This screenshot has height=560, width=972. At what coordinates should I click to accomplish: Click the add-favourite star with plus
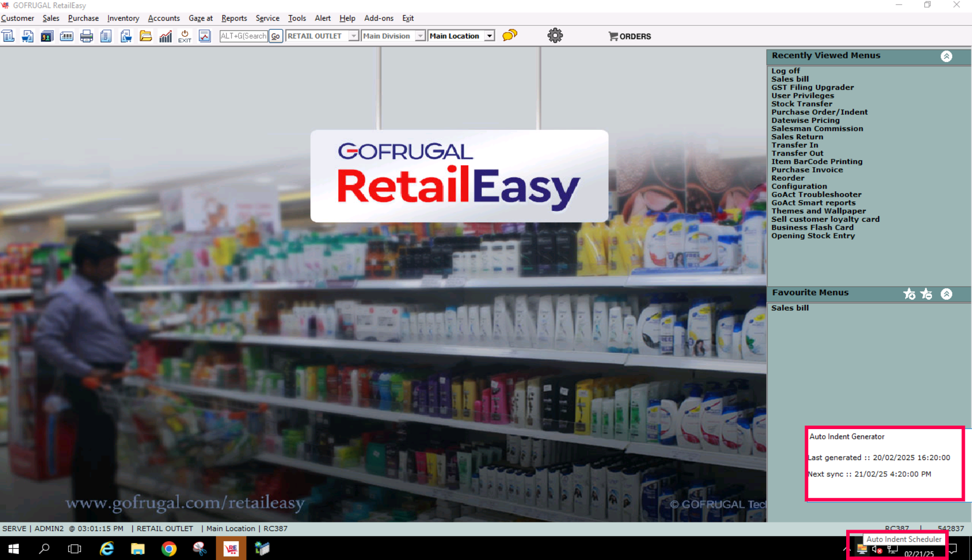click(x=909, y=294)
